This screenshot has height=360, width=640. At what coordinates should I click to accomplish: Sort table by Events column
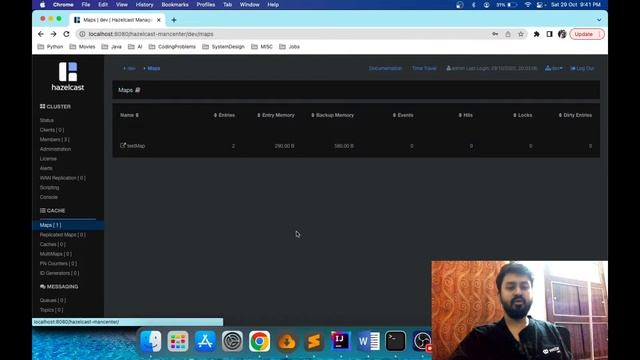click(403, 115)
